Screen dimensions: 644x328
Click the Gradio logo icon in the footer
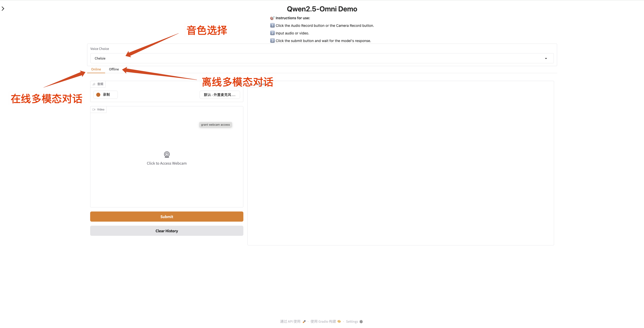point(339,321)
